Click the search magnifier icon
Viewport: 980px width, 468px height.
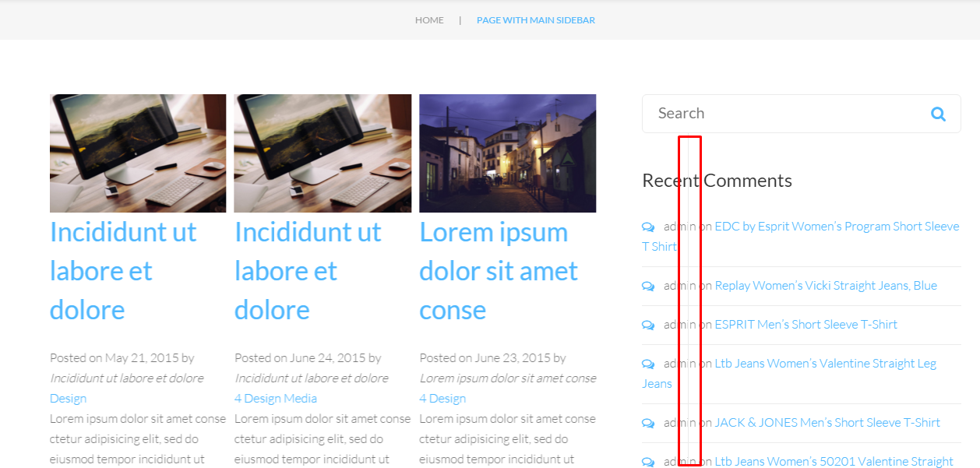[938, 114]
